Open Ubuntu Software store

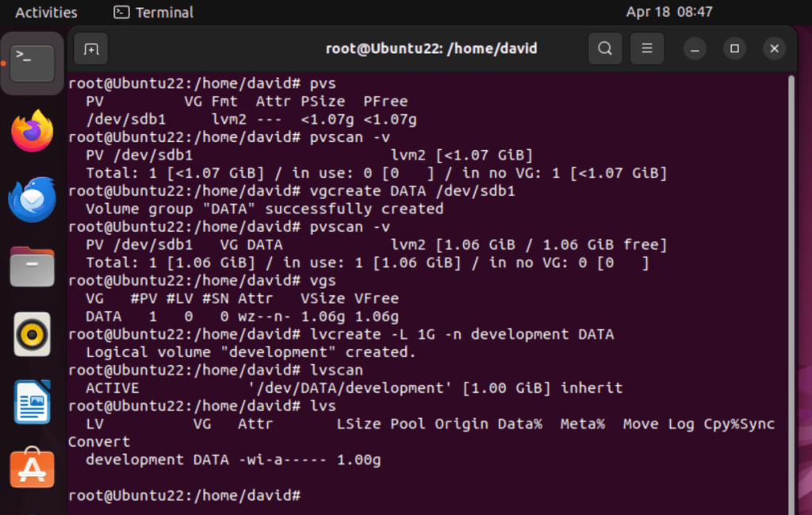tap(32, 469)
